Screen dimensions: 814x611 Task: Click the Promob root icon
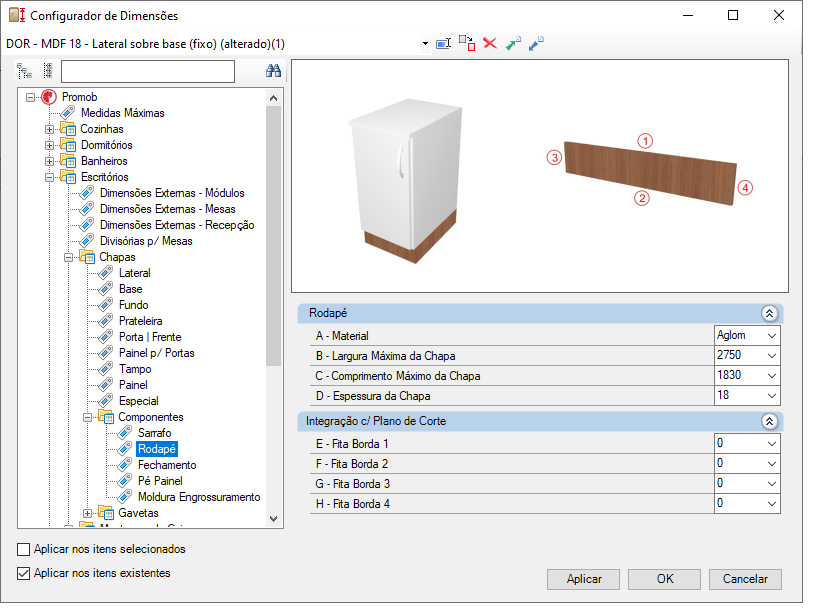tap(49, 97)
